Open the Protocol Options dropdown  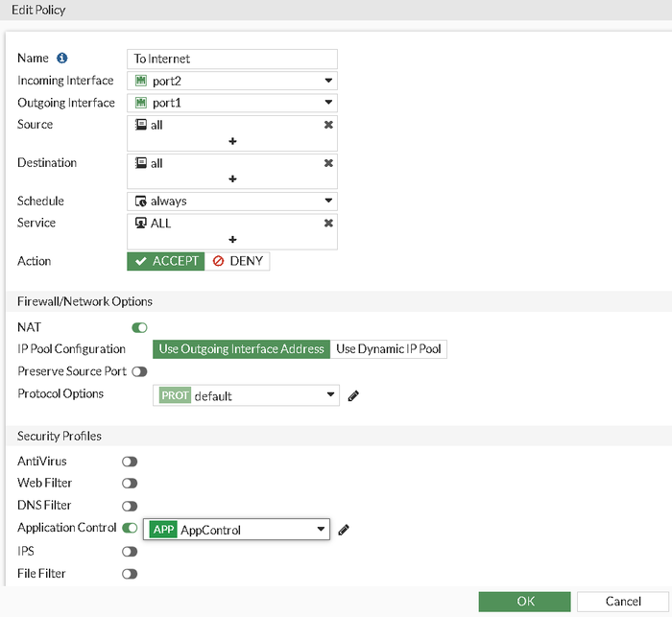[x=246, y=395]
